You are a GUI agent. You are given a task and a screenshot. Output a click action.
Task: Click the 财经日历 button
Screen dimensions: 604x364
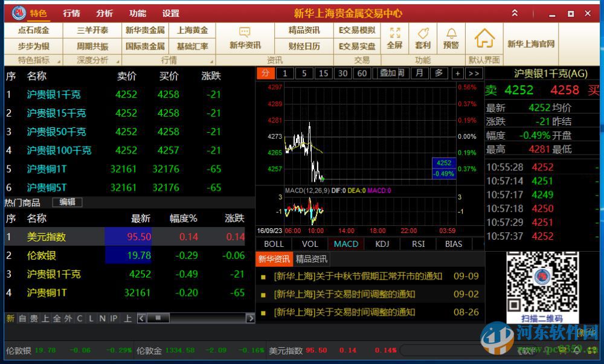pyautogui.click(x=303, y=46)
